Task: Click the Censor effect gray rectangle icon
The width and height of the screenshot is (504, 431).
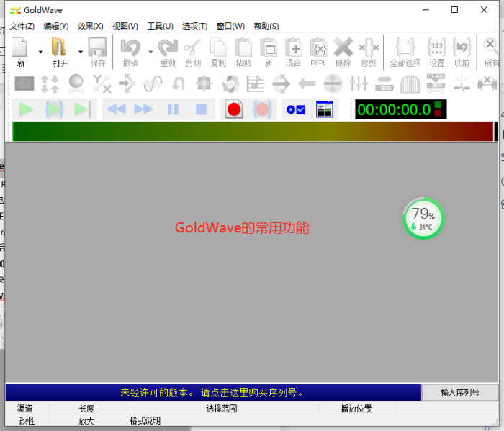Action: point(24,83)
